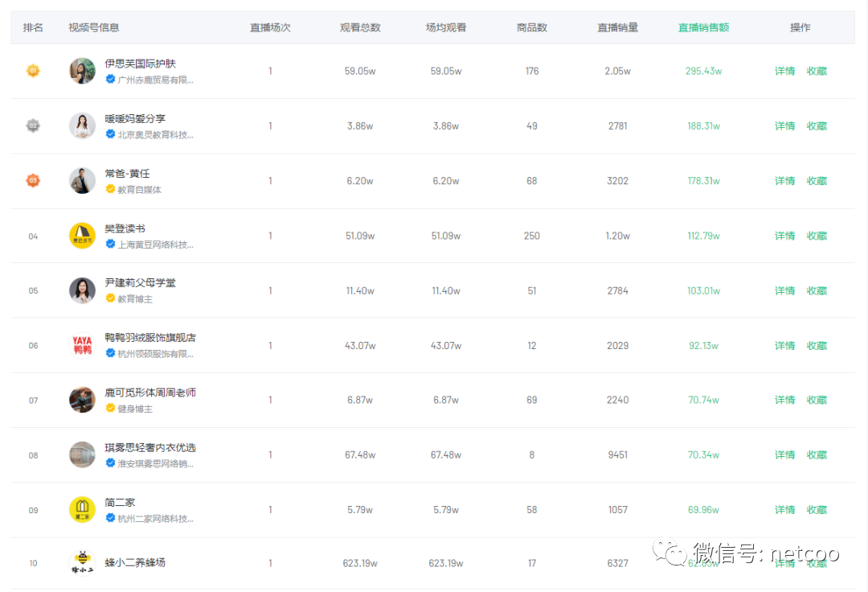Image resolution: width=868 pixels, height=592 pixels.
Task: Click the account name 简二家
Action: (x=120, y=502)
